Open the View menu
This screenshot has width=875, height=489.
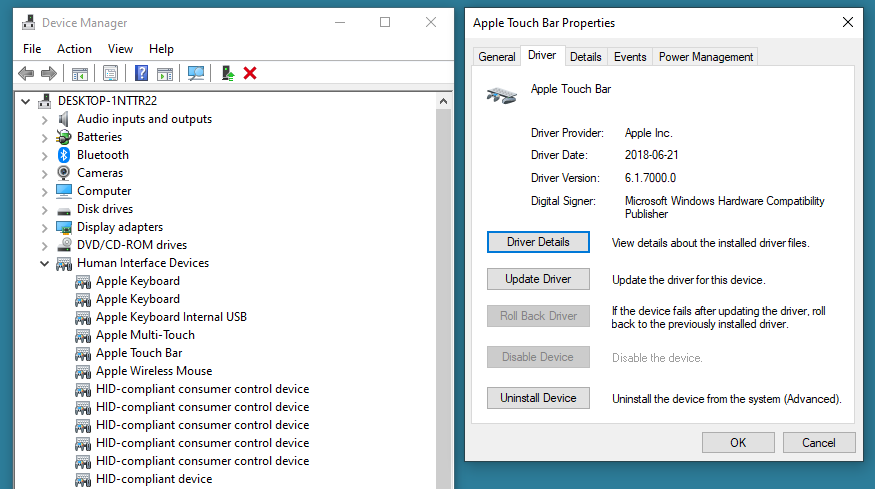point(120,49)
